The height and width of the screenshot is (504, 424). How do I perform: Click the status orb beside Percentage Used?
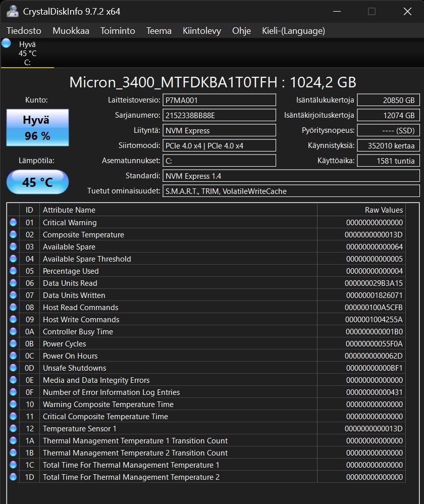click(13, 271)
